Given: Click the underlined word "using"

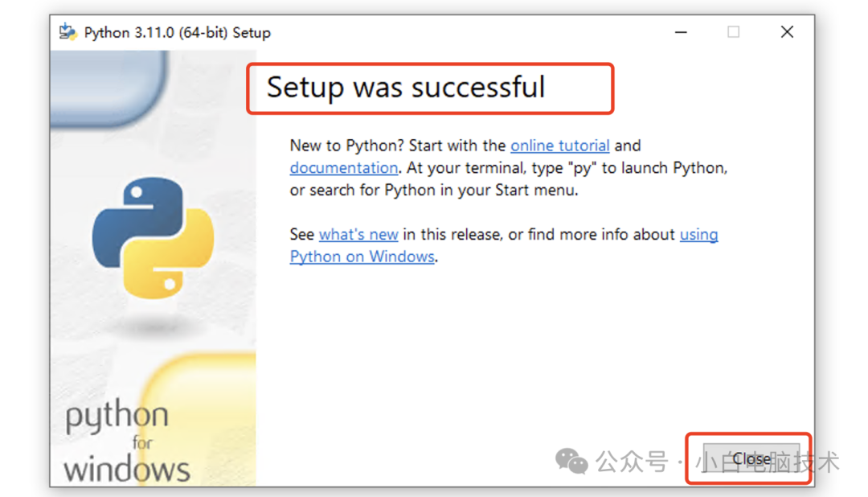Looking at the screenshot, I should pos(698,234).
